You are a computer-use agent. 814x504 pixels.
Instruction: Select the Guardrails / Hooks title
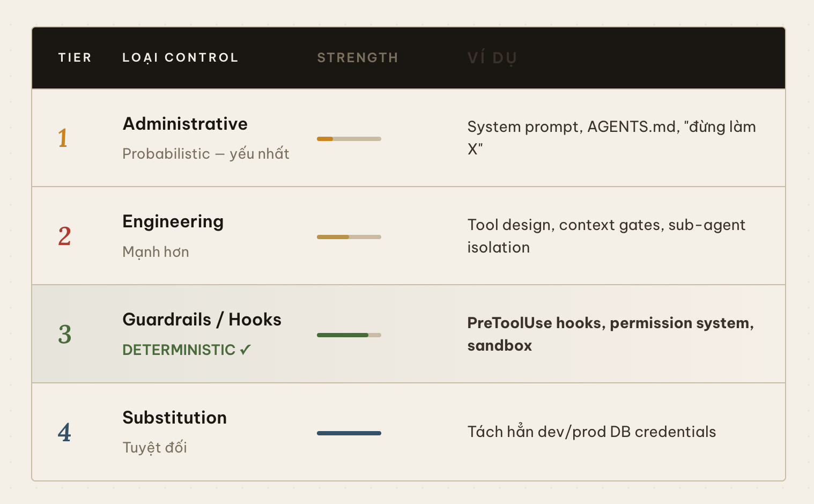click(202, 320)
